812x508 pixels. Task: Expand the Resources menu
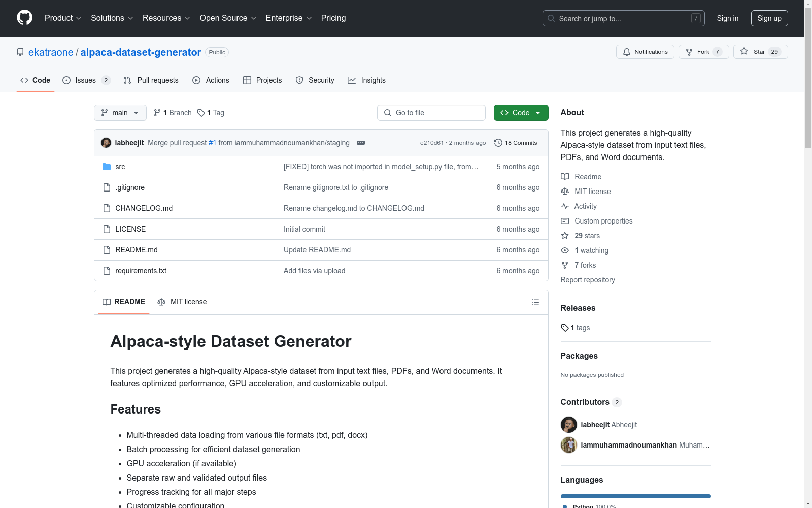[x=166, y=18]
